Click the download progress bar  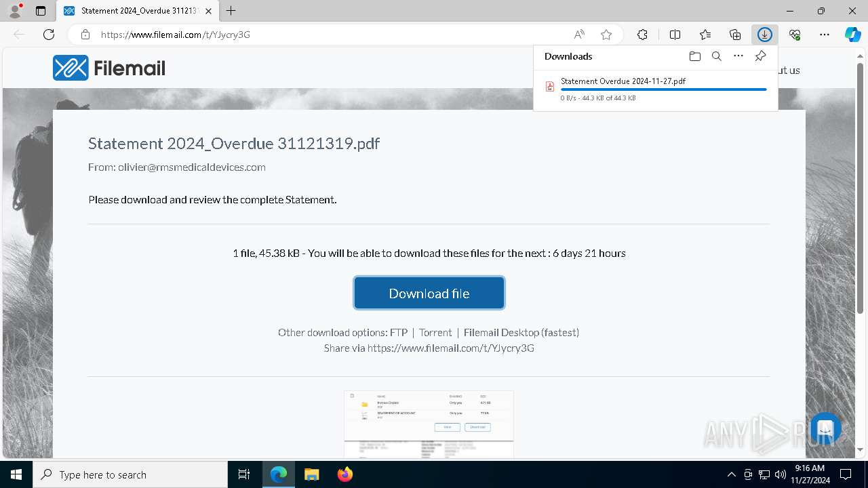click(664, 89)
